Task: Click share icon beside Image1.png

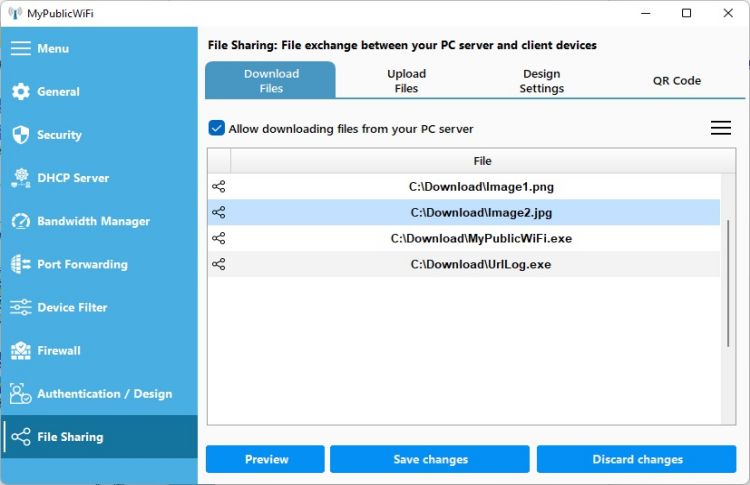Action: tap(219, 187)
